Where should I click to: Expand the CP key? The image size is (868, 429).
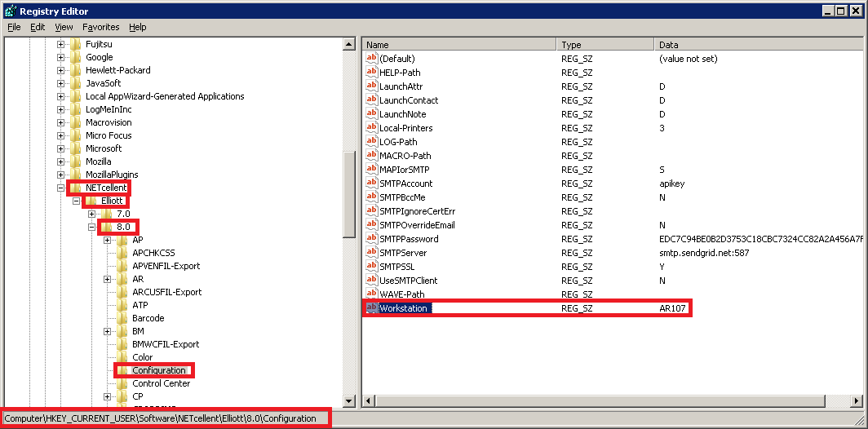108,396
